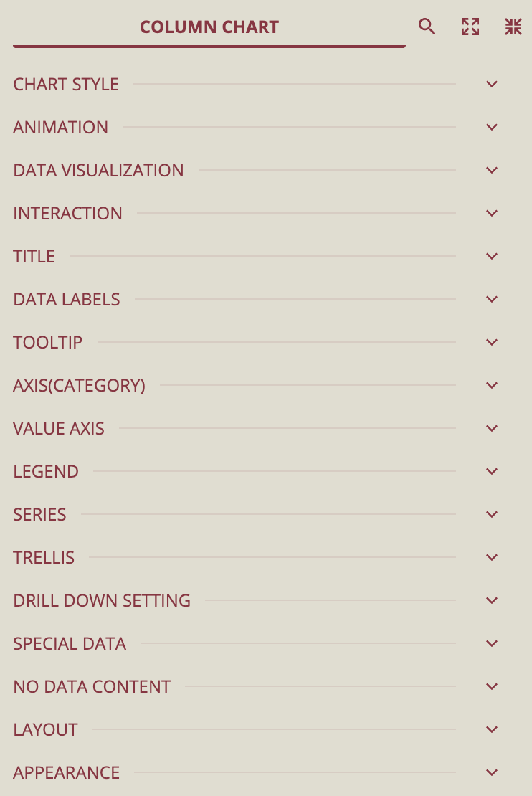Screen dimensions: 532x796
Task: Click the Value Axis section label
Action: click(59, 428)
